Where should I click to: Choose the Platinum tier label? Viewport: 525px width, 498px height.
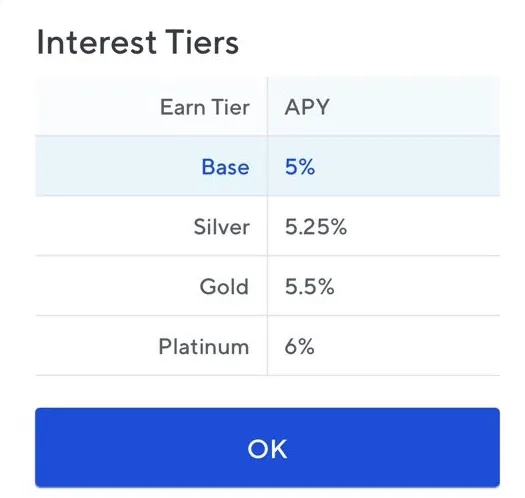(204, 346)
